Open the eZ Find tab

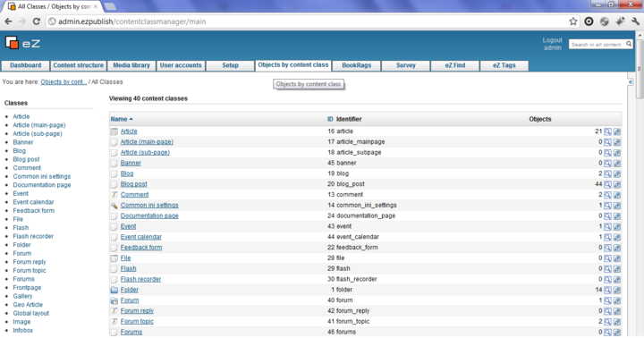point(455,65)
